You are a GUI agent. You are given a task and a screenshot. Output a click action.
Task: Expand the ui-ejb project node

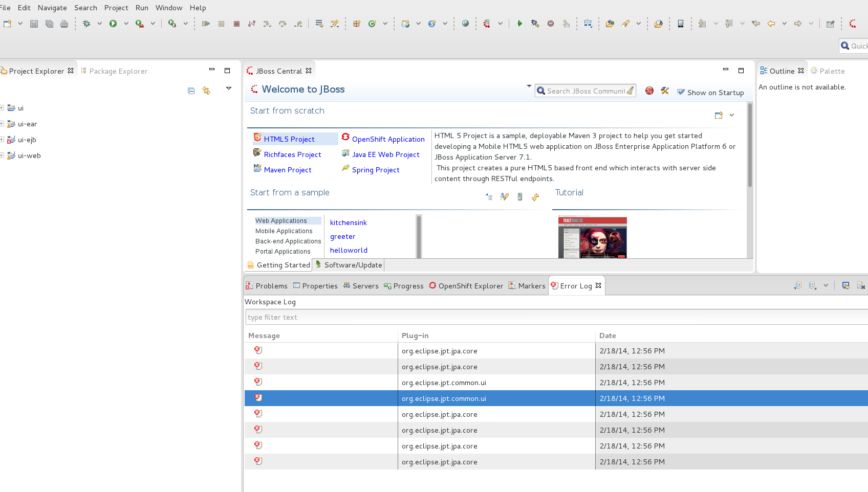point(2,140)
